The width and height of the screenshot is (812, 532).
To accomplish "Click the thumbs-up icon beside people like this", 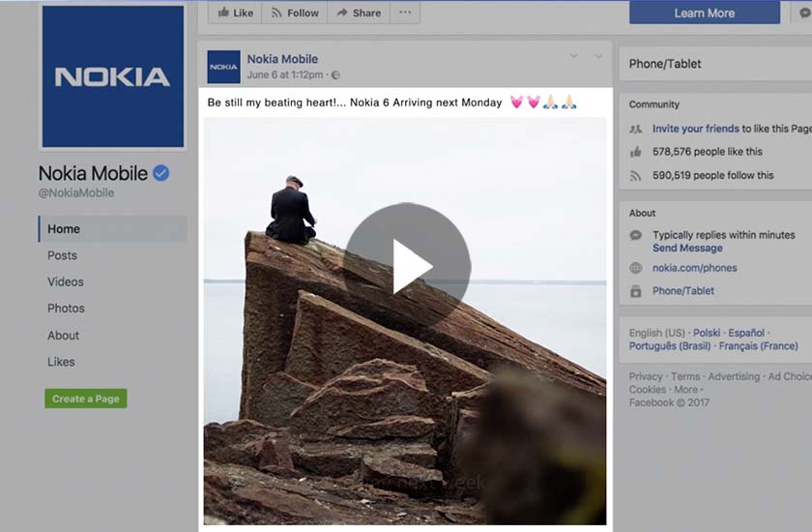I will 635,152.
